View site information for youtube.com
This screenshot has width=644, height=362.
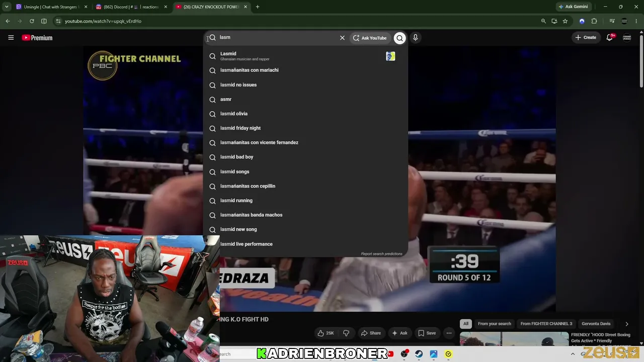pyautogui.click(x=58, y=21)
